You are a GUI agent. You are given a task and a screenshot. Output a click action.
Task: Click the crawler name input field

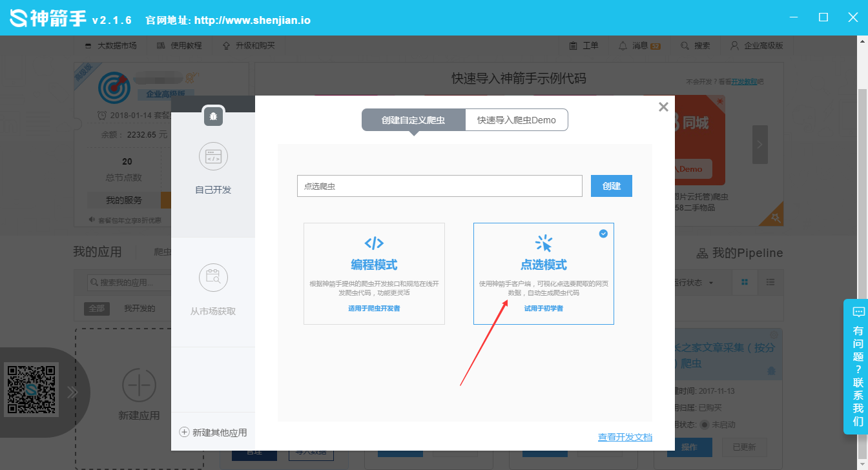[x=439, y=186]
